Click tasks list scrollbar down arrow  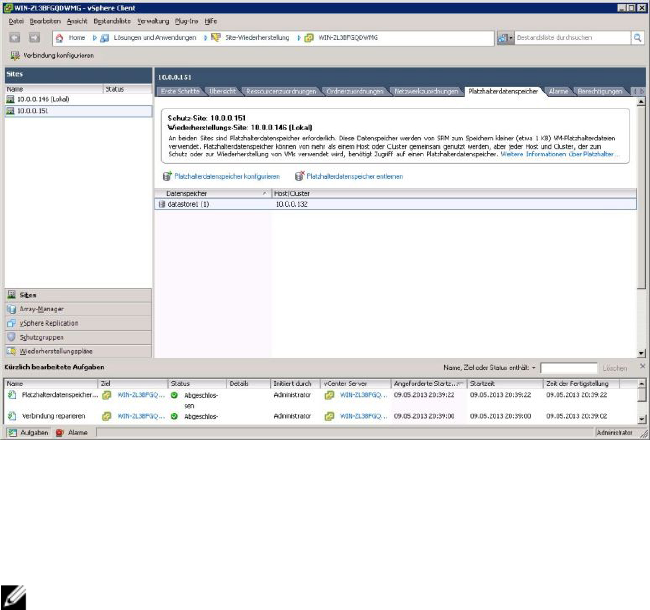[641, 419]
